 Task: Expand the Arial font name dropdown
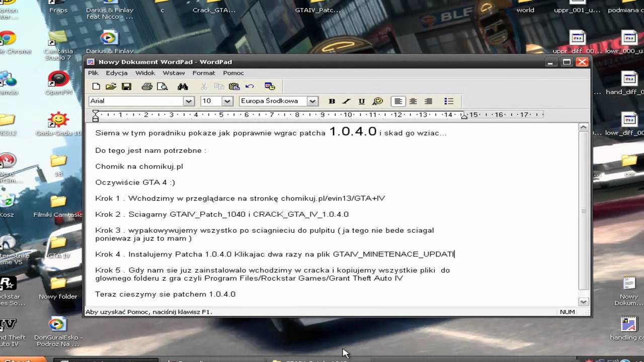[189, 101]
